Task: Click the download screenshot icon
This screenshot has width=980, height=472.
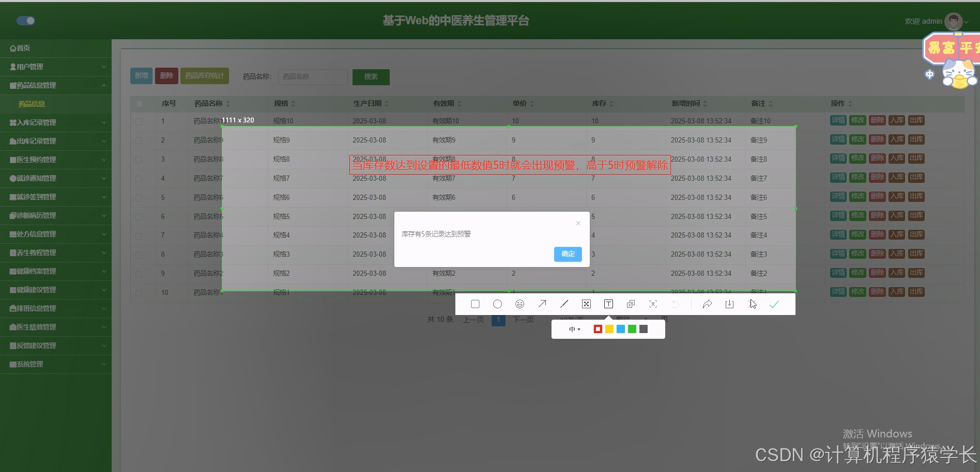Action: pyautogui.click(x=729, y=304)
